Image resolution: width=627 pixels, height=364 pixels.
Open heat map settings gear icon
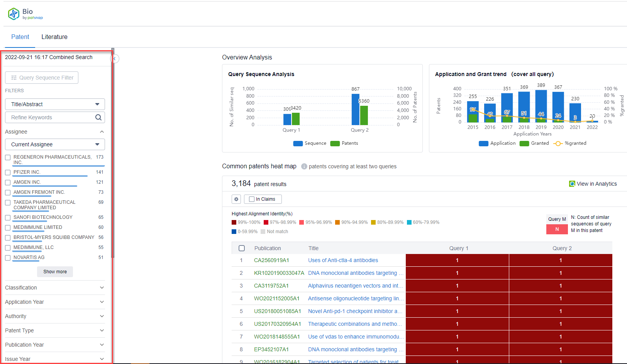(x=236, y=199)
